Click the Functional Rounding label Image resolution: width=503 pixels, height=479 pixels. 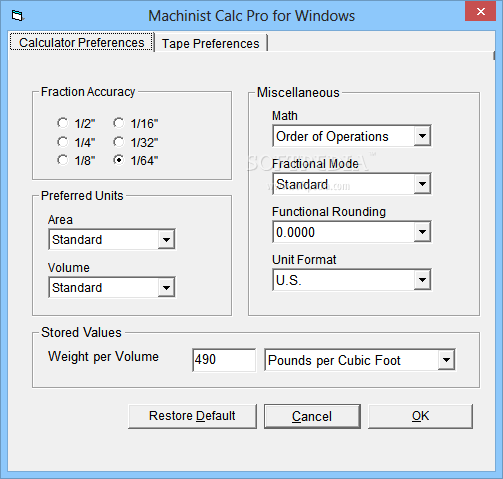coord(329,212)
